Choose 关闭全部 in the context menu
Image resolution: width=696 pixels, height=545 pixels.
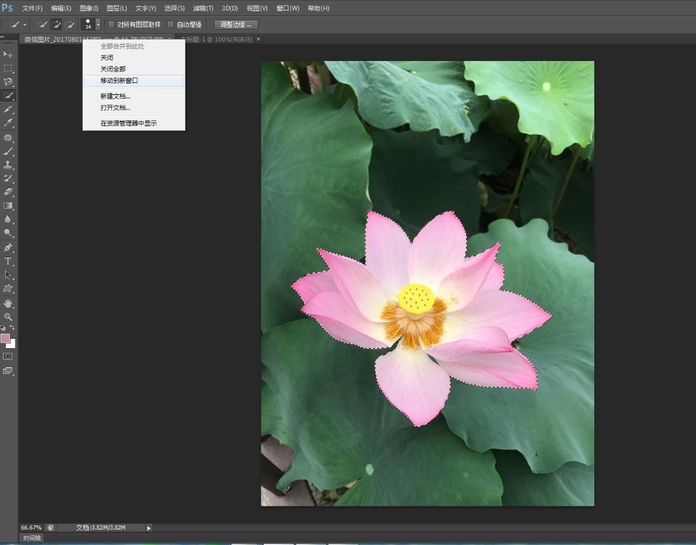pos(113,68)
